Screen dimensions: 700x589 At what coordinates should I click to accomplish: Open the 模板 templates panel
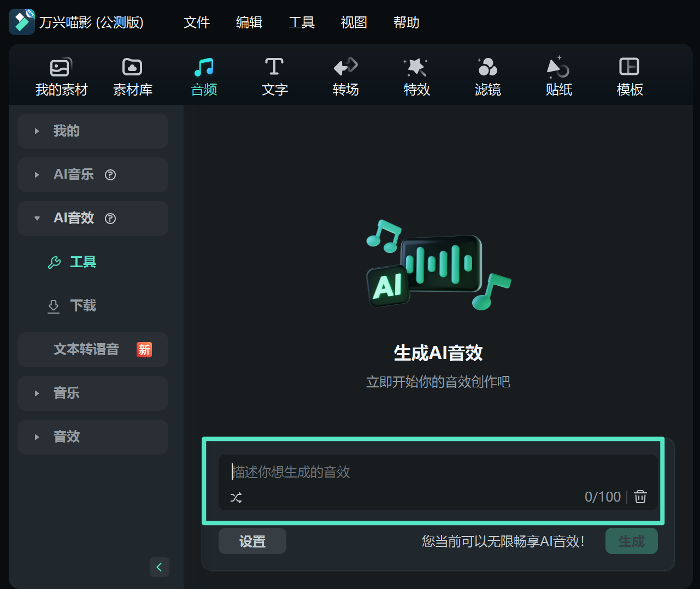630,75
